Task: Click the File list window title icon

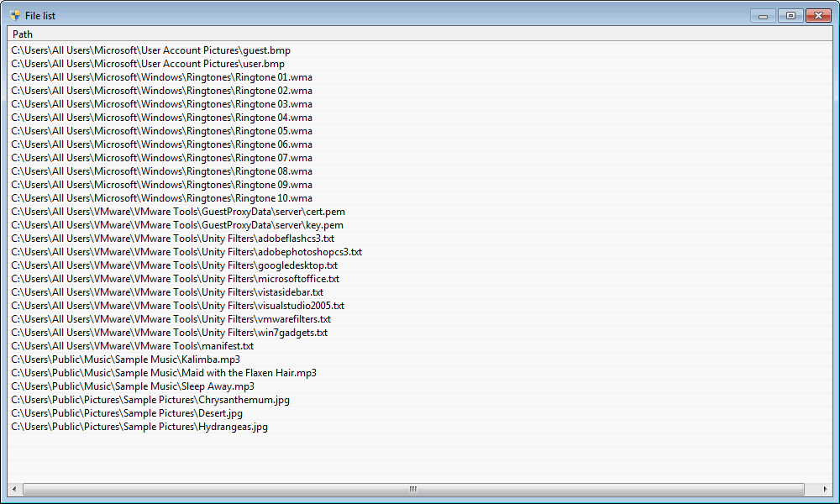Action: tap(15, 15)
